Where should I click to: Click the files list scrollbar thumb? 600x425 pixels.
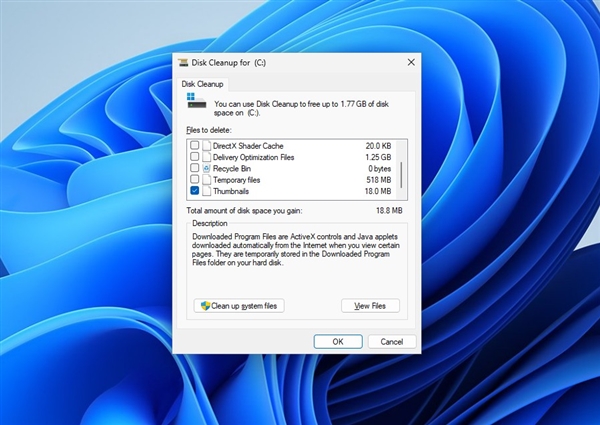401,174
